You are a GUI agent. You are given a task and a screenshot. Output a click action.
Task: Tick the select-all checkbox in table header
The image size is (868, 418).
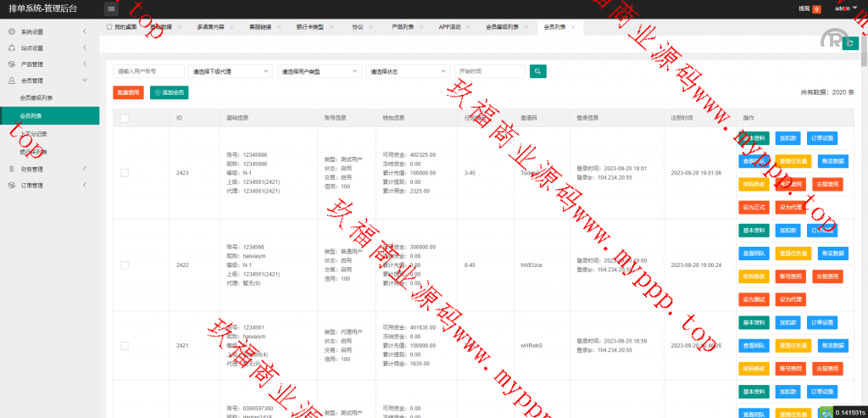click(125, 118)
